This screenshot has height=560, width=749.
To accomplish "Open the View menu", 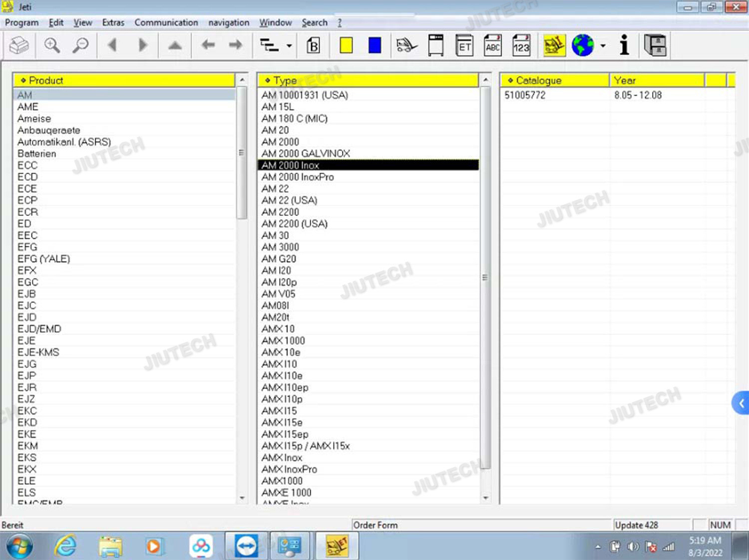I will pyautogui.click(x=83, y=22).
